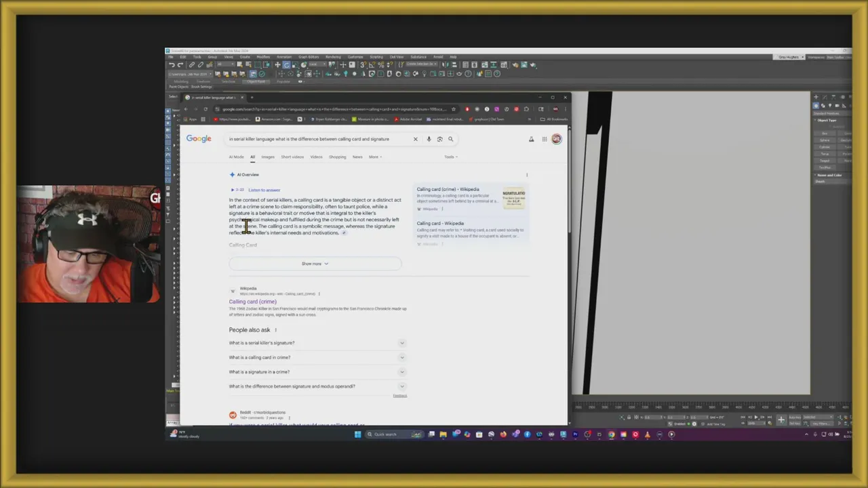Viewport: 868px width, 488px height.
Task: Click the Google voice search microphone
Action: (429, 139)
